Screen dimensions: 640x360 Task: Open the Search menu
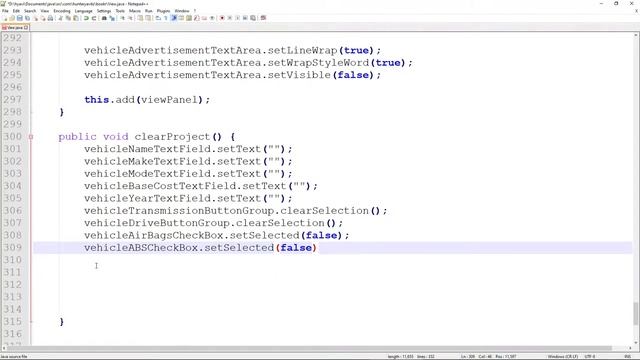point(30,11)
